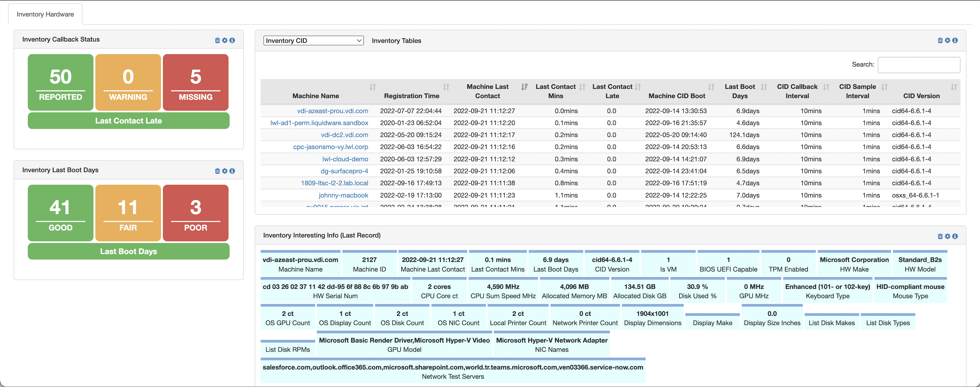Click the 1904x1001 Display Dimensions tile
The height and width of the screenshot is (387, 980).
tap(652, 317)
